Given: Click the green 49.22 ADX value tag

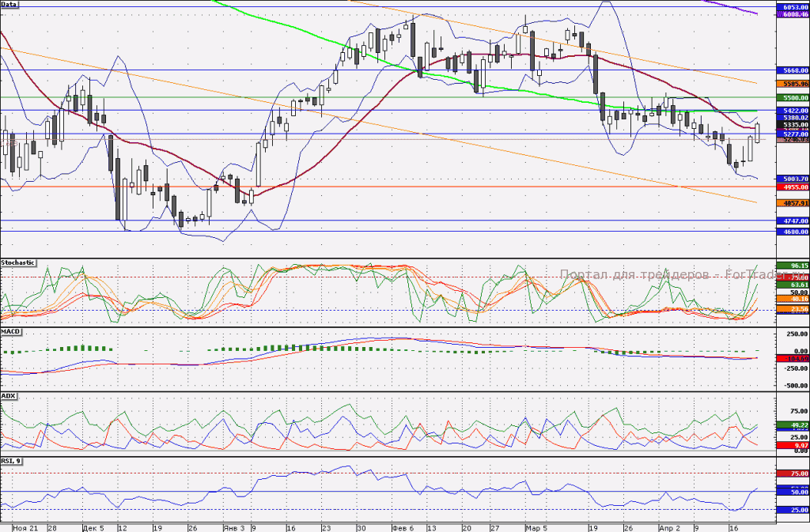Looking at the screenshot, I should [x=793, y=425].
